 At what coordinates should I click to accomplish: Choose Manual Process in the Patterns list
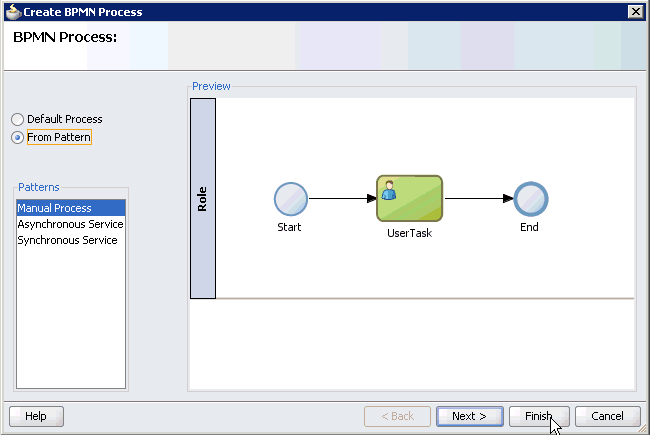71,208
